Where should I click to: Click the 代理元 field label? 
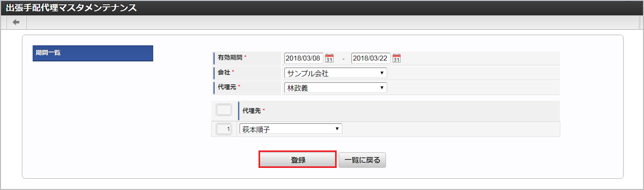tap(227, 88)
